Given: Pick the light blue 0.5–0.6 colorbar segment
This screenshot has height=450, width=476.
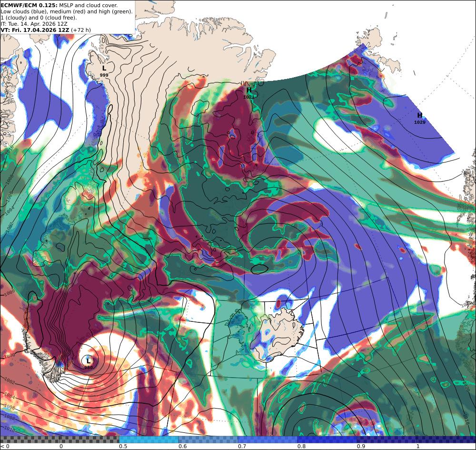Looking at the screenshot, I should pyautogui.click(x=149, y=440).
